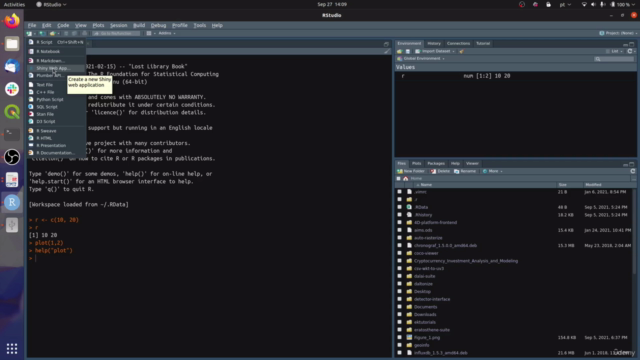
Task: Click the .RData file icon
Action: (x=409, y=207)
